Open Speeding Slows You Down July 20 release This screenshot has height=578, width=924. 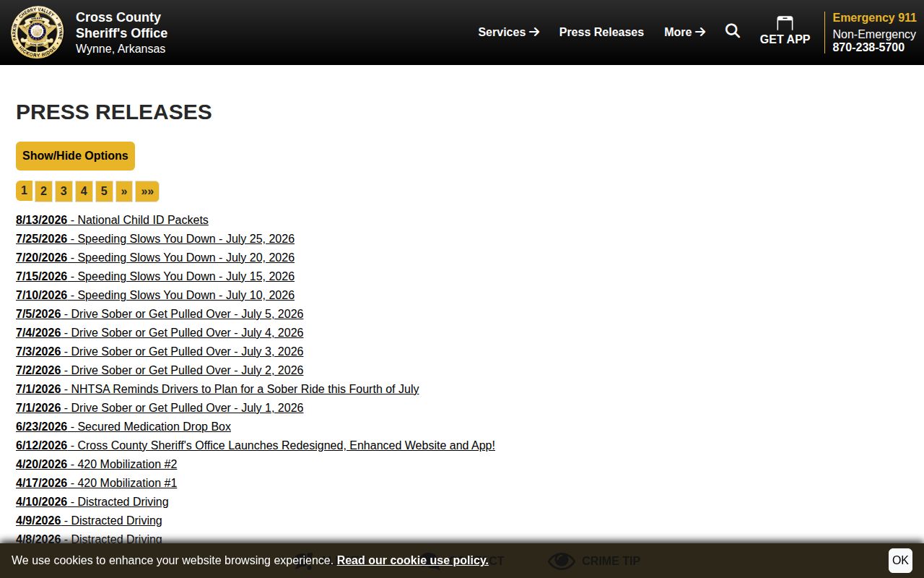click(x=155, y=257)
